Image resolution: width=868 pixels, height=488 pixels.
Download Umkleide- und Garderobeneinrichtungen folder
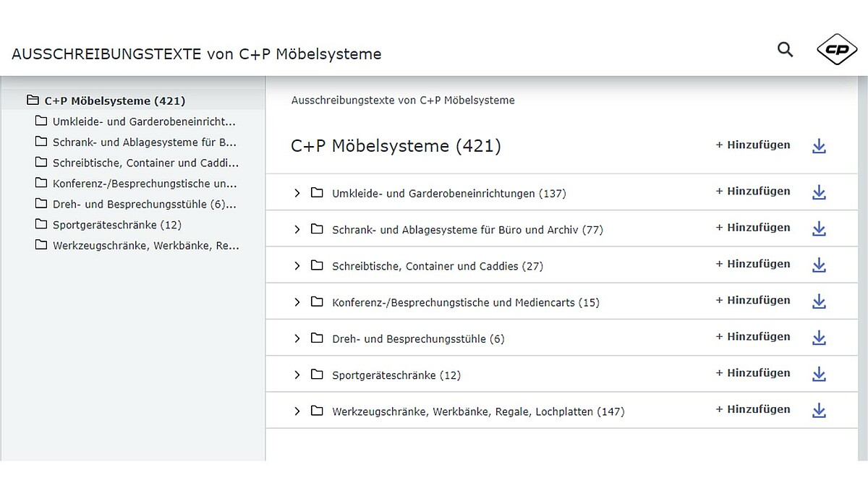pos(819,192)
